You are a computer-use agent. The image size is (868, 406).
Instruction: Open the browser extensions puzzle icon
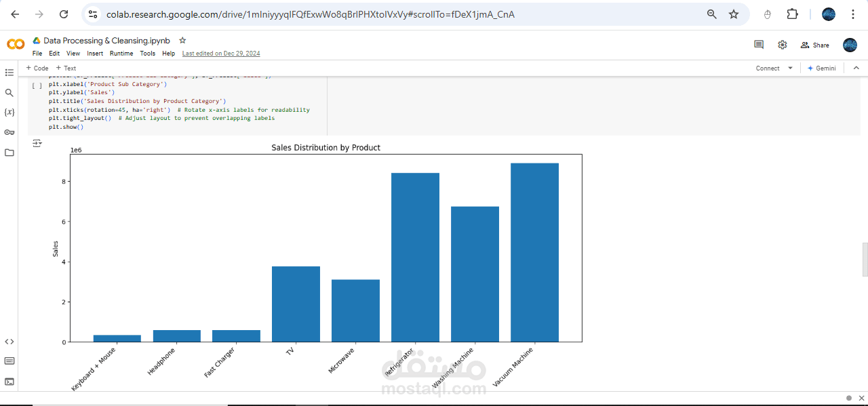coord(792,14)
